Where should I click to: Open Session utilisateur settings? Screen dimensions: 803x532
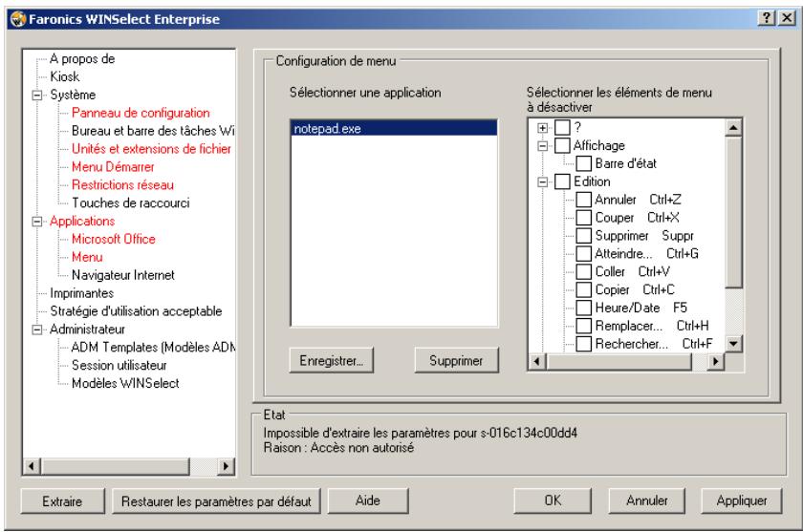(119, 365)
